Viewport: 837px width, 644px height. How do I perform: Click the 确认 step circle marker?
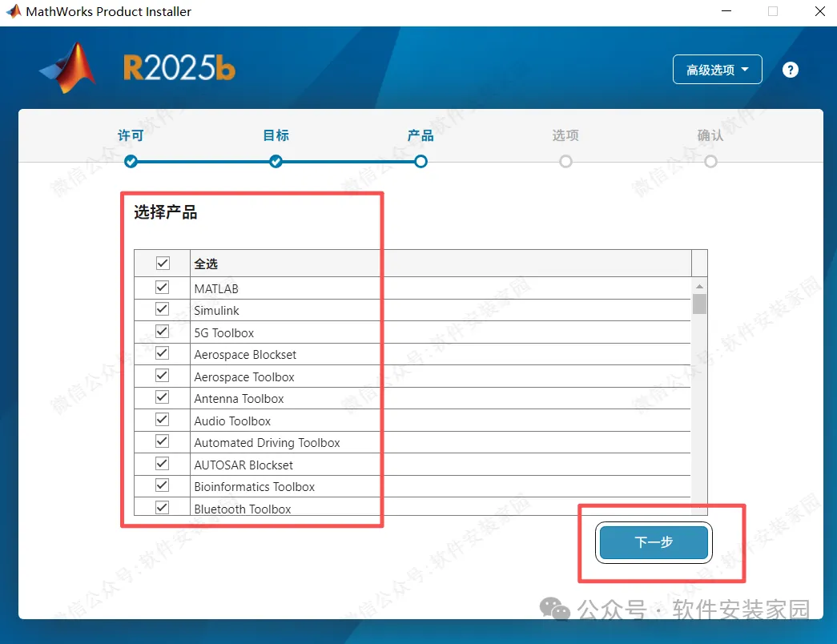click(710, 161)
